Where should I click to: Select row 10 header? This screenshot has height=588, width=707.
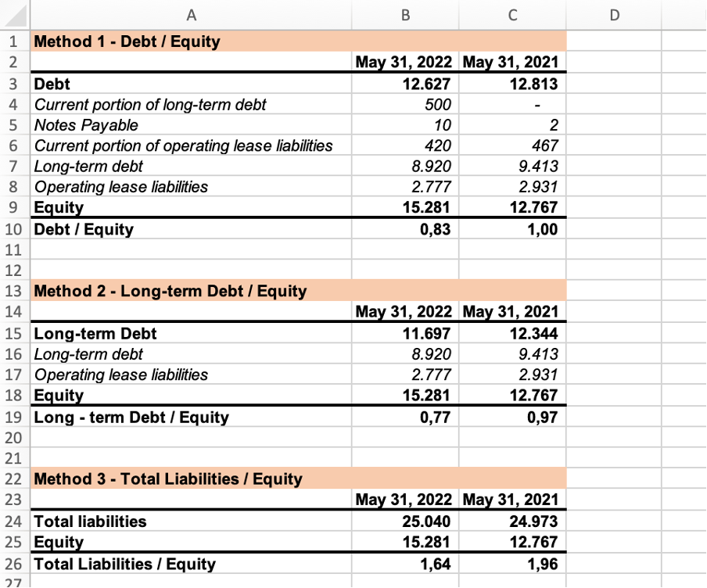click(15, 229)
